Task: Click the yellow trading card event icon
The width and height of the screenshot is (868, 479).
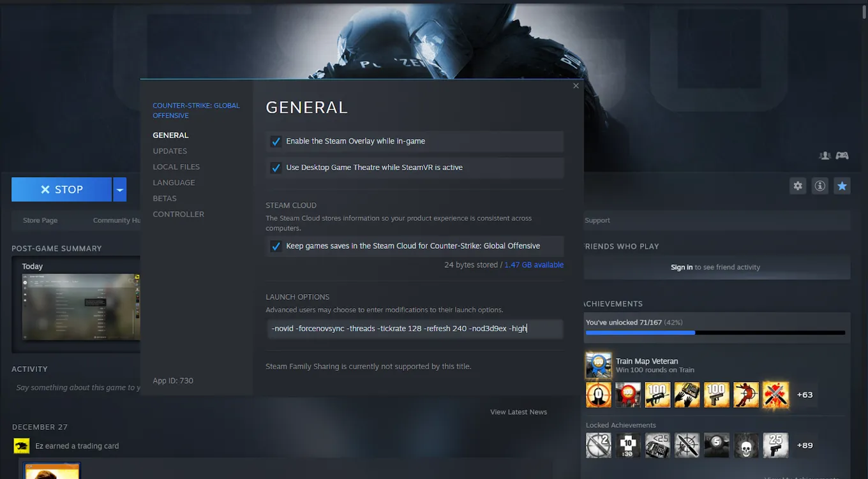Action: [22, 446]
